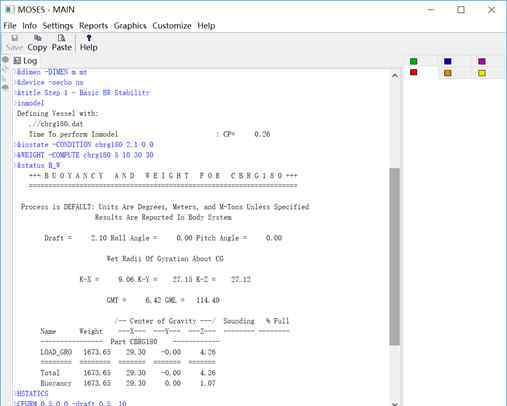Click the log scrollbar down arrow
Screen dimensions: 507x406
395,403
